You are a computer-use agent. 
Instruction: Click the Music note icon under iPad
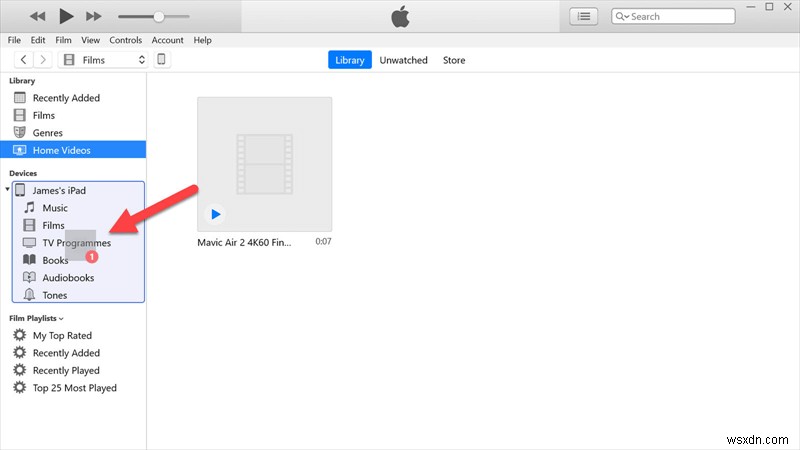(x=30, y=207)
